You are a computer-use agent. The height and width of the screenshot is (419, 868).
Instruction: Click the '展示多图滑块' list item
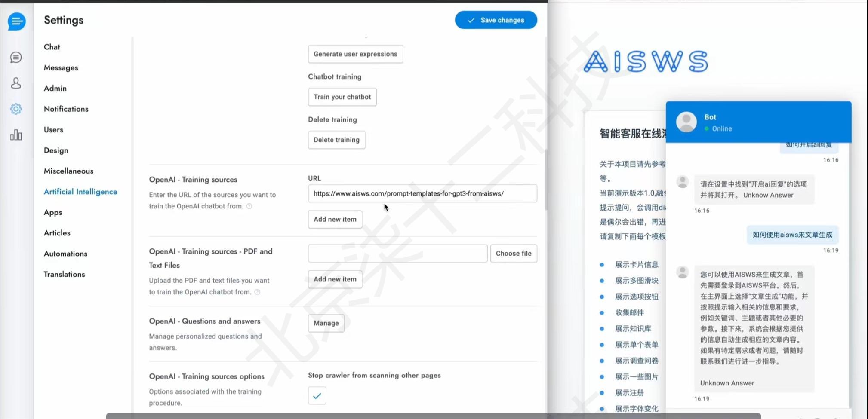[x=637, y=281]
